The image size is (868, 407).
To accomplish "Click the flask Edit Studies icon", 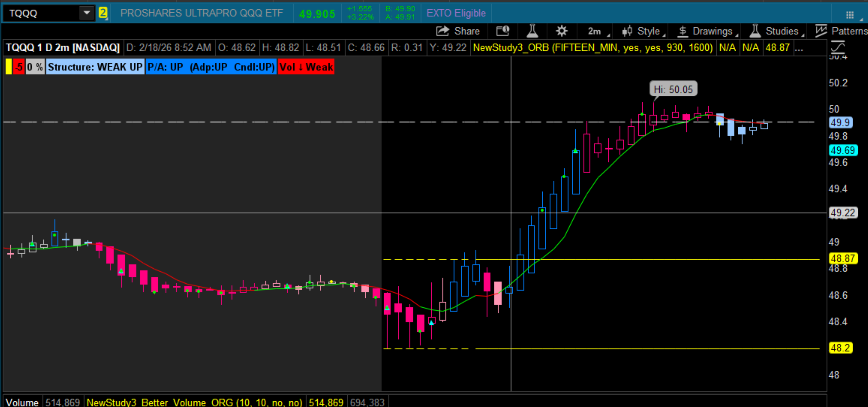I will [x=532, y=31].
